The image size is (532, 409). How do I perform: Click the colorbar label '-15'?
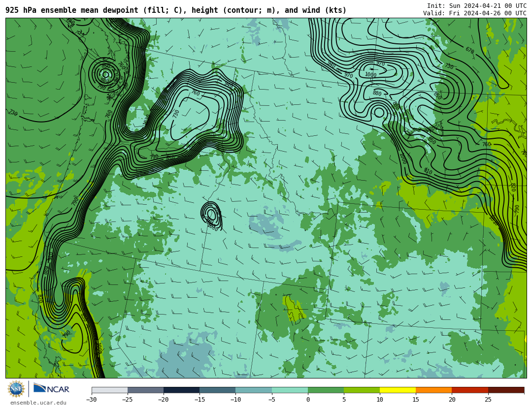(199, 400)
